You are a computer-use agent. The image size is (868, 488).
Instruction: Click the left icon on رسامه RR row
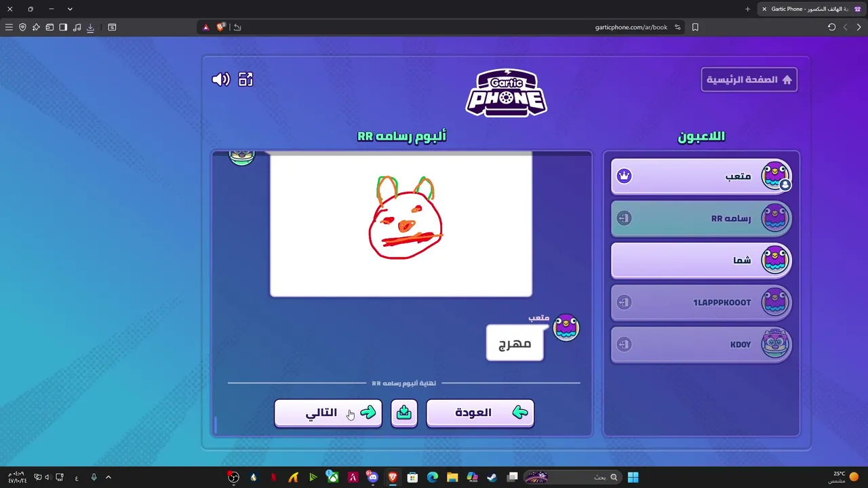coord(624,218)
